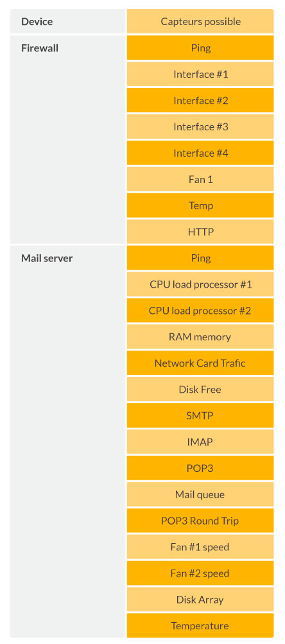Select the Interface #1 cell
The image size is (285, 644).
[200, 74]
